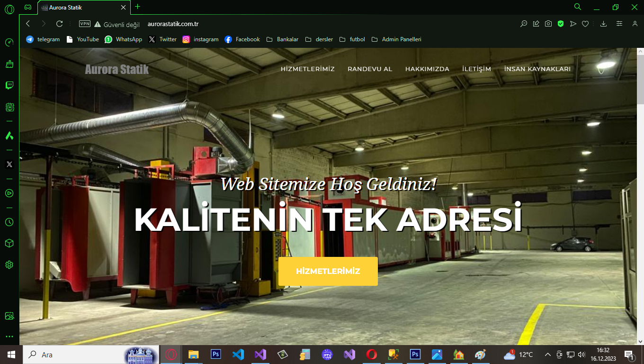Expand the Admin Panelleri bookmarks folder
The height and width of the screenshot is (364, 644).
(x=396, y=39)
